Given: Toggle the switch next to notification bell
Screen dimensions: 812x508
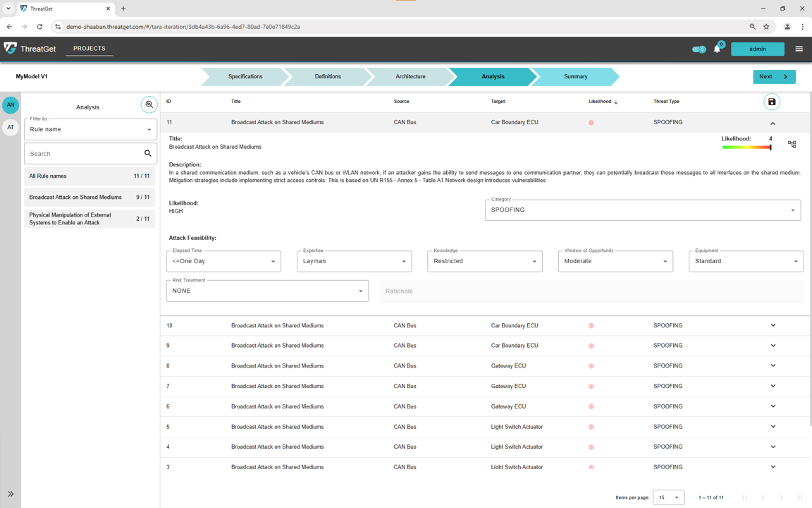Looking at the screenshot, I should (x=699, y=49).
